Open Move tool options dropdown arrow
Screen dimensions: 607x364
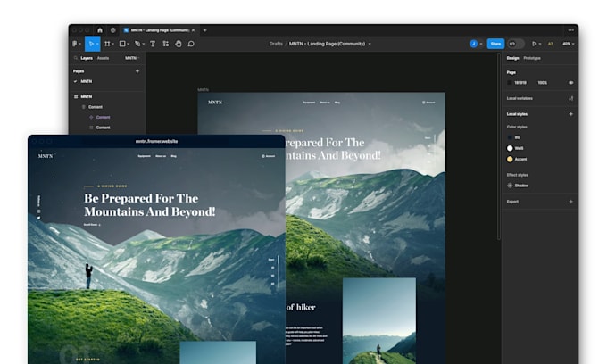(97, 44)
